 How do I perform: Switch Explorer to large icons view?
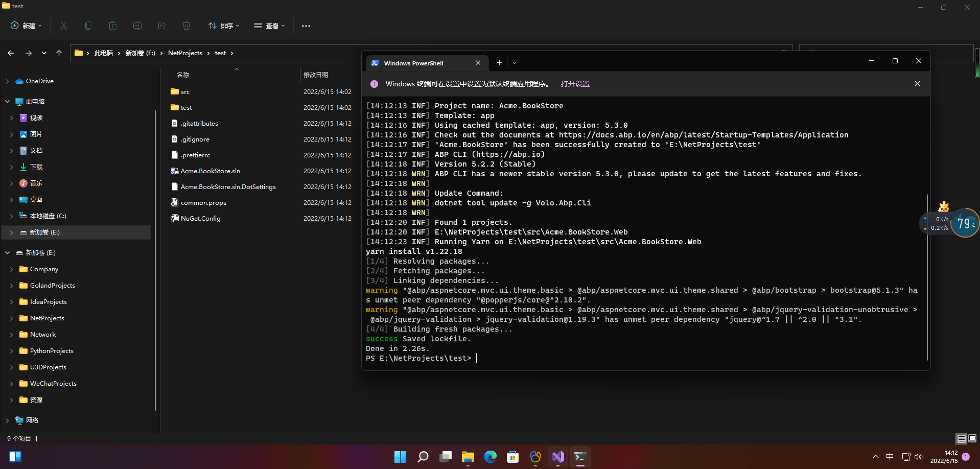tap(972, 438)
